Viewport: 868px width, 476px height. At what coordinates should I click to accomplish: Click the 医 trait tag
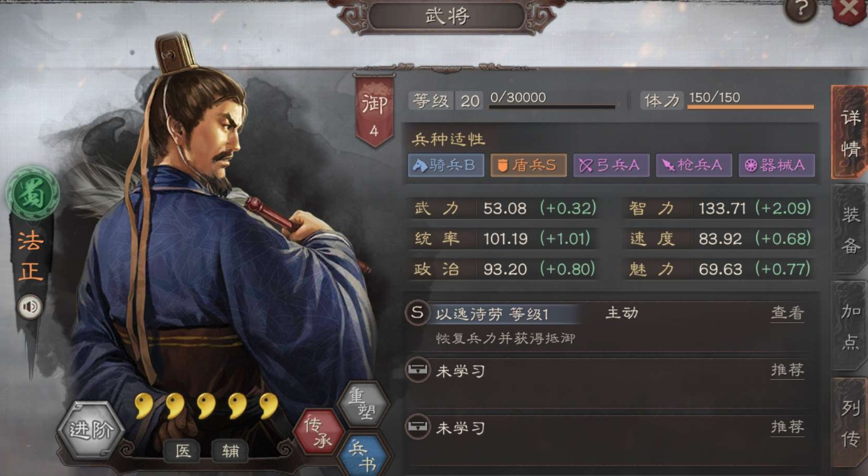[x=183, y=452]
